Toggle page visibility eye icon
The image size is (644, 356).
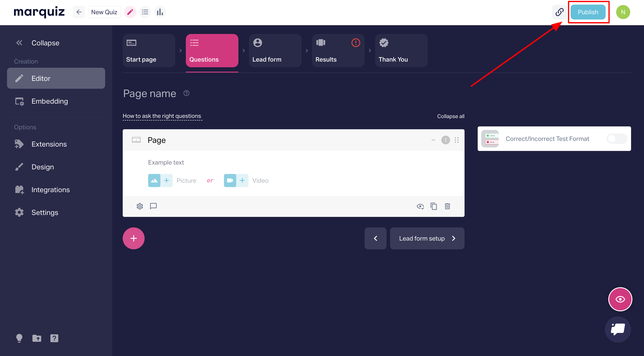[x=420, y=206]
